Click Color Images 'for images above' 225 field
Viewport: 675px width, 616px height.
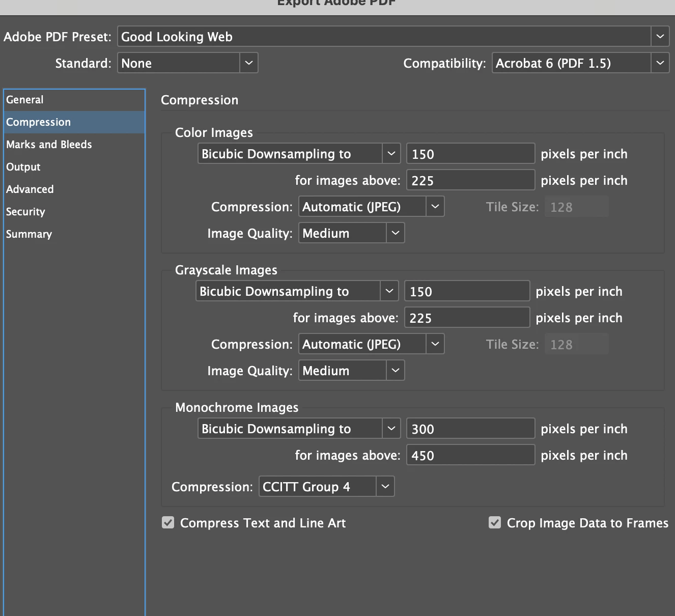[470, 180]
